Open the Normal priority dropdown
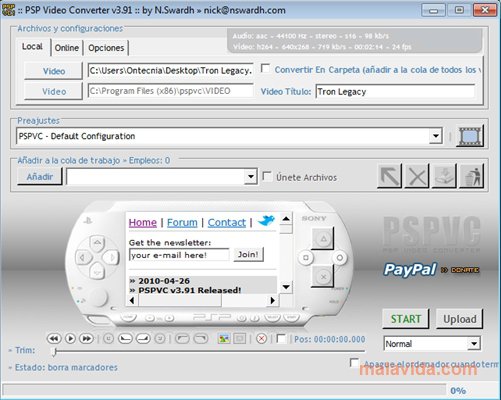Image resolution: width=501 pixels, height=400 pixels. pyautogui.click(x=474, y=344)
